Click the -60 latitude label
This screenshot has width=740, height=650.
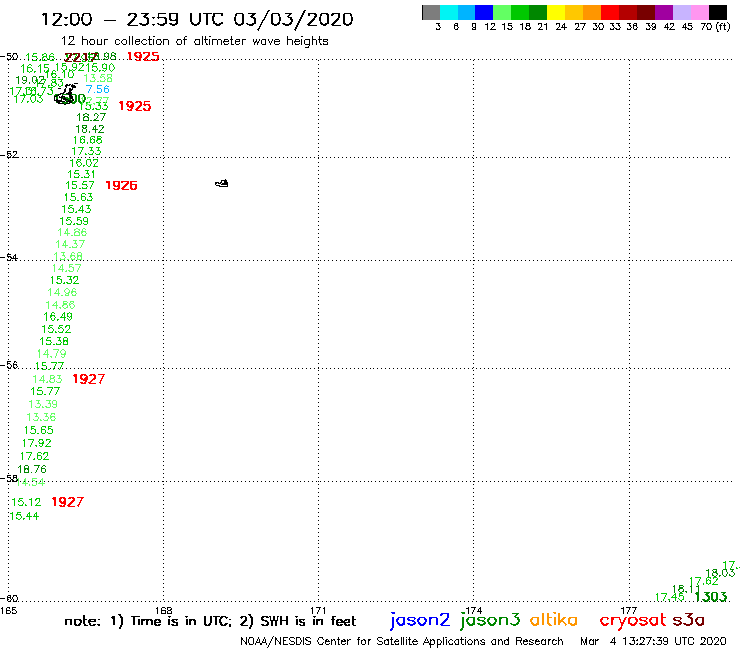(9, 599)
